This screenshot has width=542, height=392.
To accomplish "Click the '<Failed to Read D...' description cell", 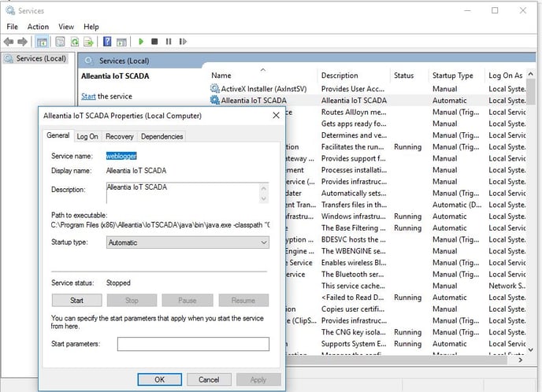I will 352,298.
